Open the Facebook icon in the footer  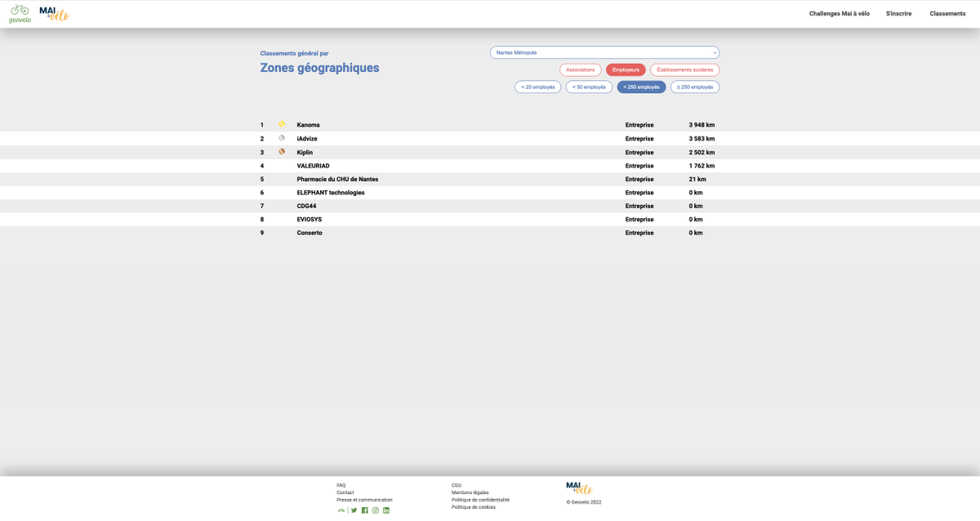365,510
